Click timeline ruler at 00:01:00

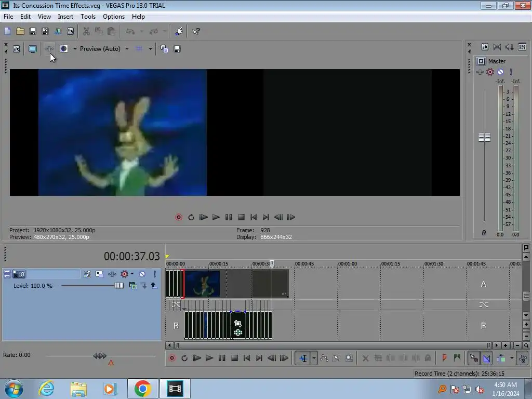348,263
